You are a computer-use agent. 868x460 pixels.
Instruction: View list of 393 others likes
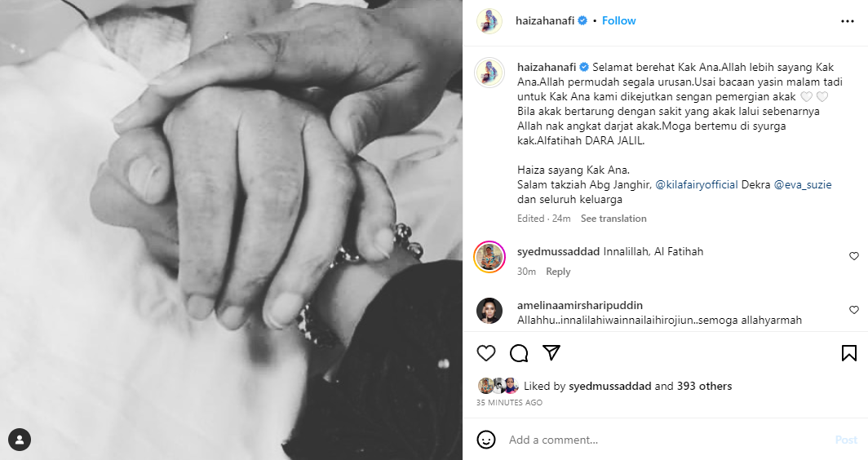click(x=697, y=386)
